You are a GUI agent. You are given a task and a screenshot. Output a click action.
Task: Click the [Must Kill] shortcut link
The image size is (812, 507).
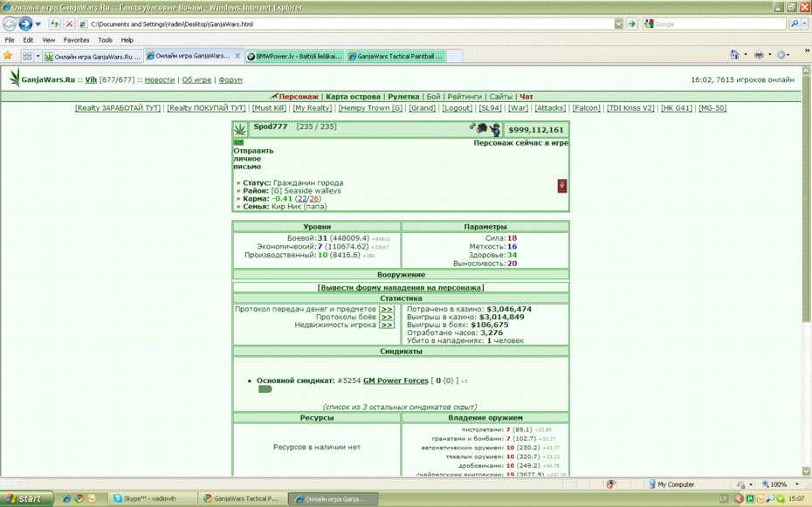pyautogui.click(x=269, y=108)
